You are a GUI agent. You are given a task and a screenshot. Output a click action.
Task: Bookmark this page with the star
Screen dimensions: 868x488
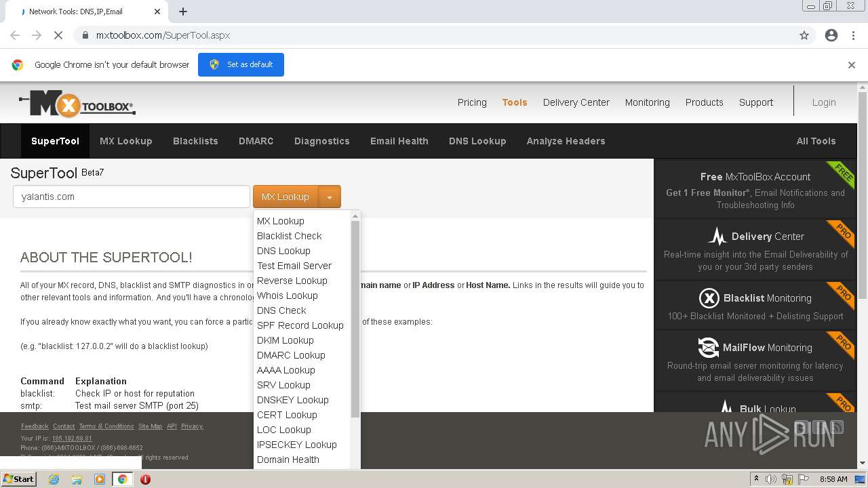click(804, 35)
